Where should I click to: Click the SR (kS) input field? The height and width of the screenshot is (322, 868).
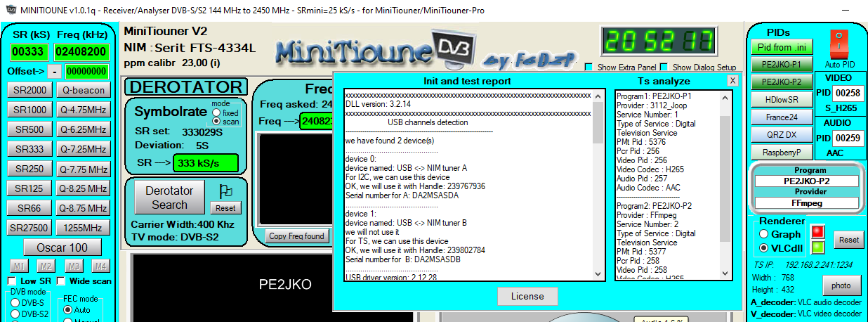29,51
